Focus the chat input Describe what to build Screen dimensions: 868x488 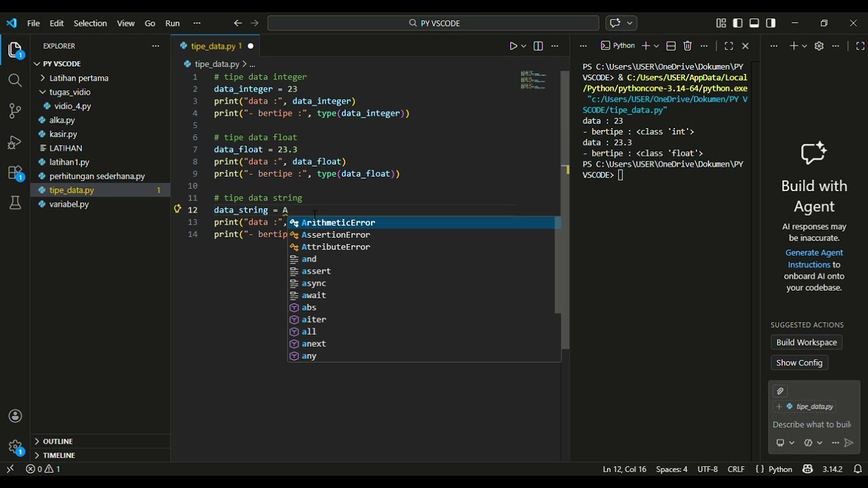(x=812, y=424)
